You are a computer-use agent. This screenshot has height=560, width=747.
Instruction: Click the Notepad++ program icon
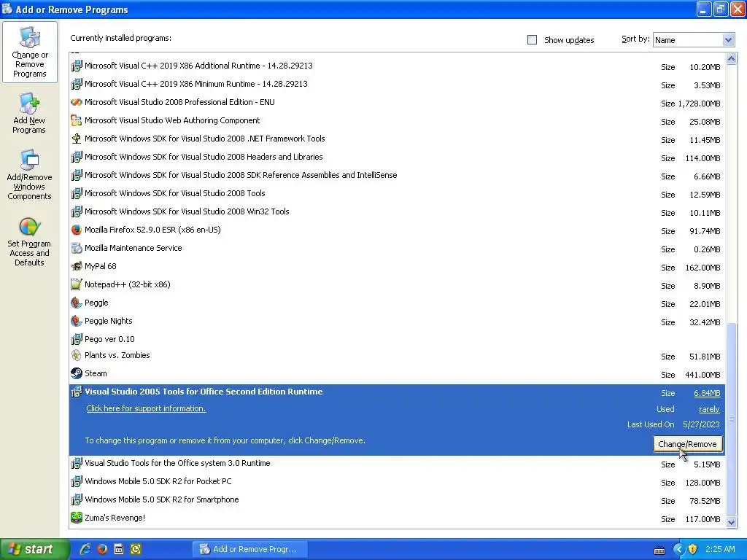tap(76, 285)
